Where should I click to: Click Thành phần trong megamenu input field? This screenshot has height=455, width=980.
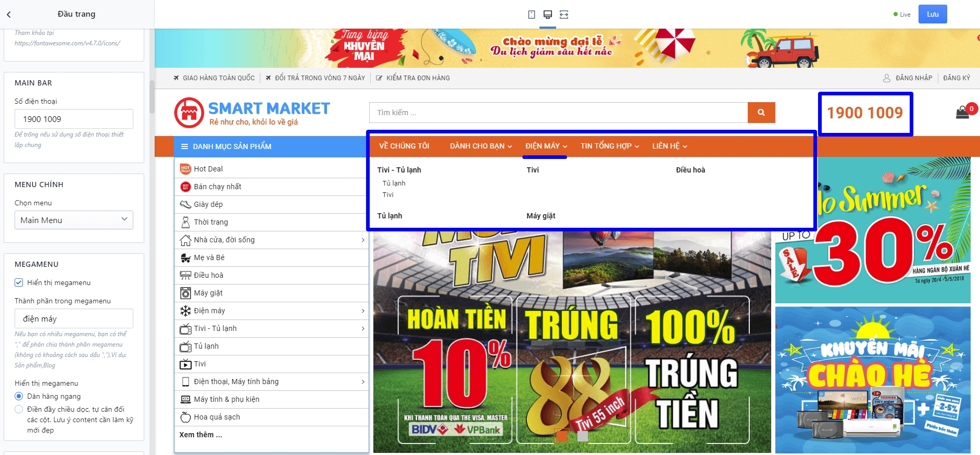click(74, 318)
